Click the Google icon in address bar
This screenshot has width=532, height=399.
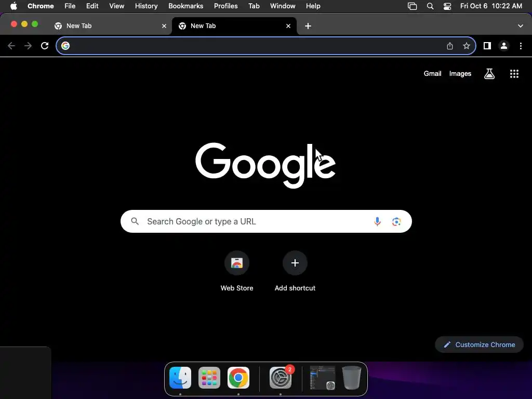pyautogui.click(x=65, y=46)
